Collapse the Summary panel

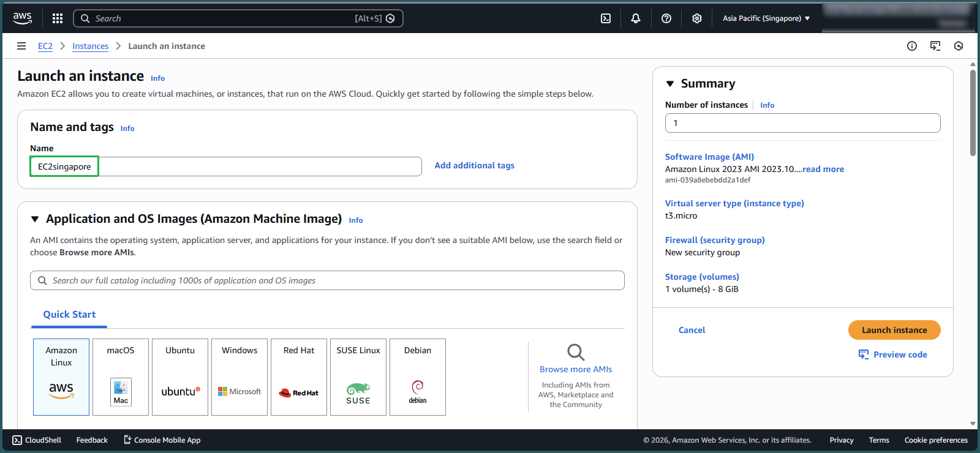point(670,84)
